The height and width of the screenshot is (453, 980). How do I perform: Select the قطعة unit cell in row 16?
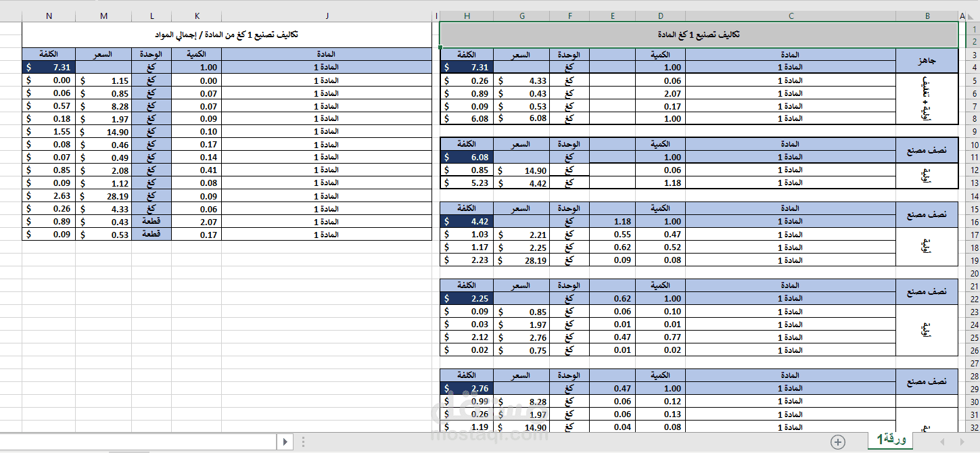tap(151, 222)
